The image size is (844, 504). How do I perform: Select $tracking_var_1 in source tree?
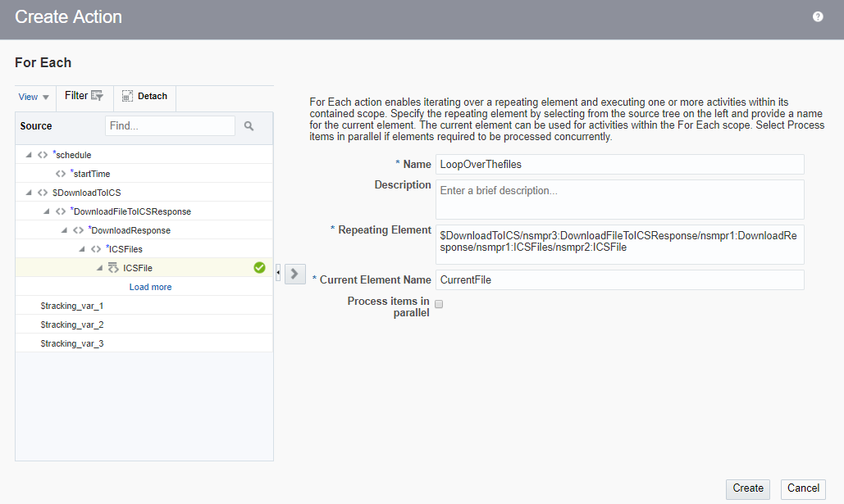click(x=72, y=306)
